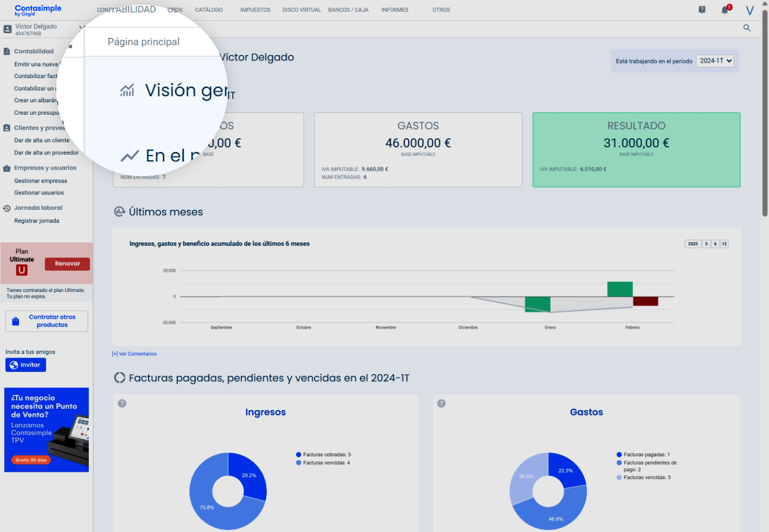Toggle the 3 months chart range
This screenshot has height=532, width=769.
pyautogui.click(x=706, y=244)
